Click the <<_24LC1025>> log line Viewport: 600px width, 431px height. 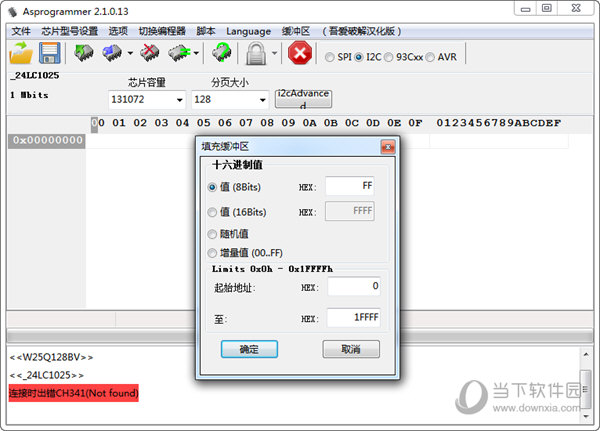46,375
